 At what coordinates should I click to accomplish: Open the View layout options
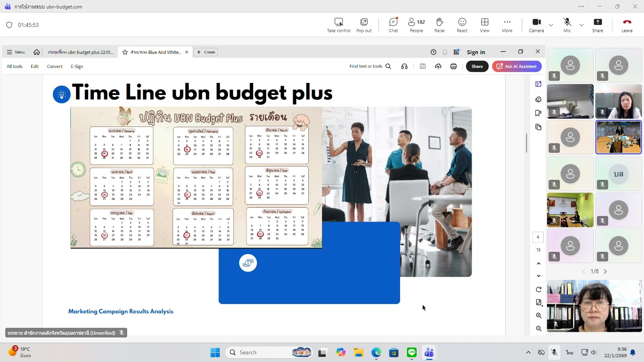485,25
